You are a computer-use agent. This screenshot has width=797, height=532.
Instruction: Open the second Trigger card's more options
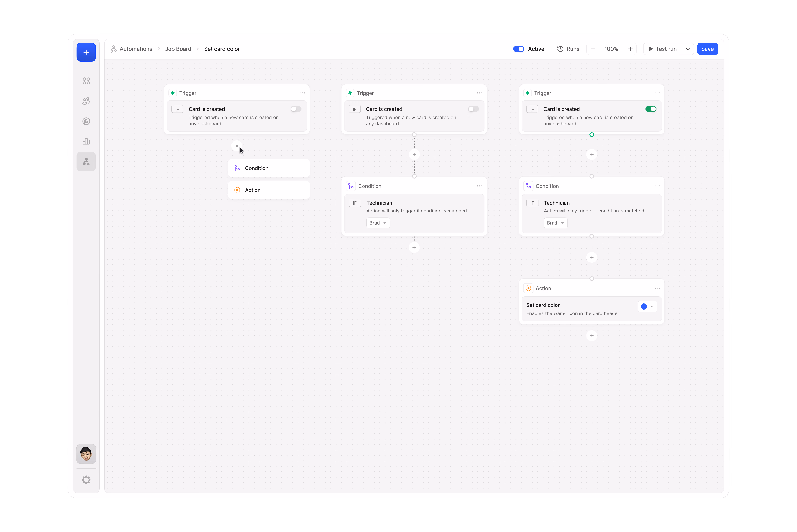tap(480, 93)
